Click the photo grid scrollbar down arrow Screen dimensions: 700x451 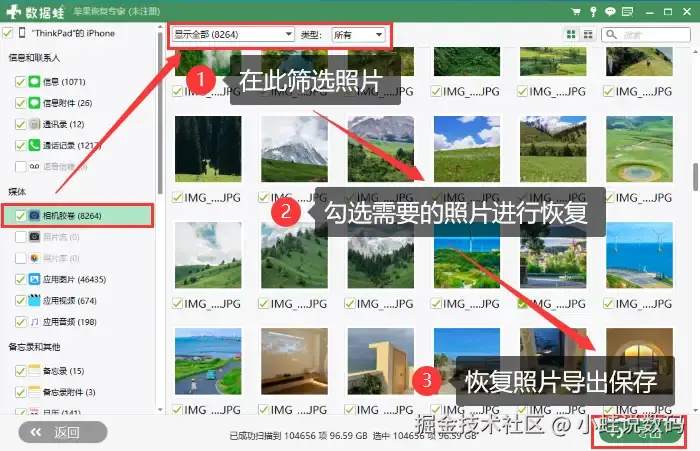(696, 409)
